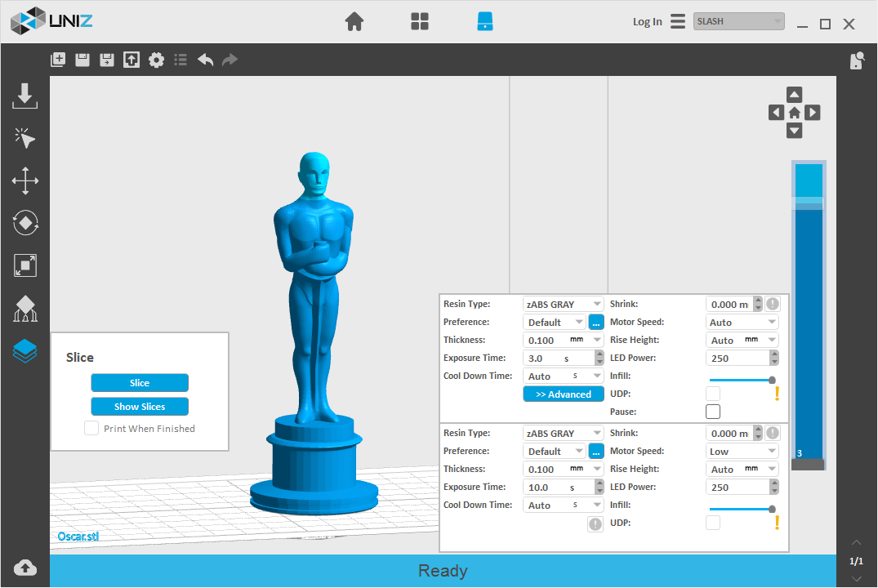Open upper Thickness 0.100 mm dropdown
The width and height of the screenshot is (878, 588).
(563, 340)
